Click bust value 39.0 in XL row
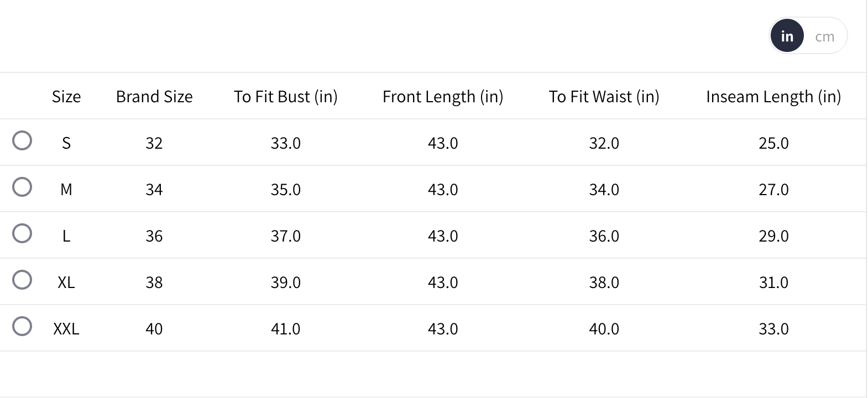This screenshot has height=398, width=868. (x=285, y=282)
